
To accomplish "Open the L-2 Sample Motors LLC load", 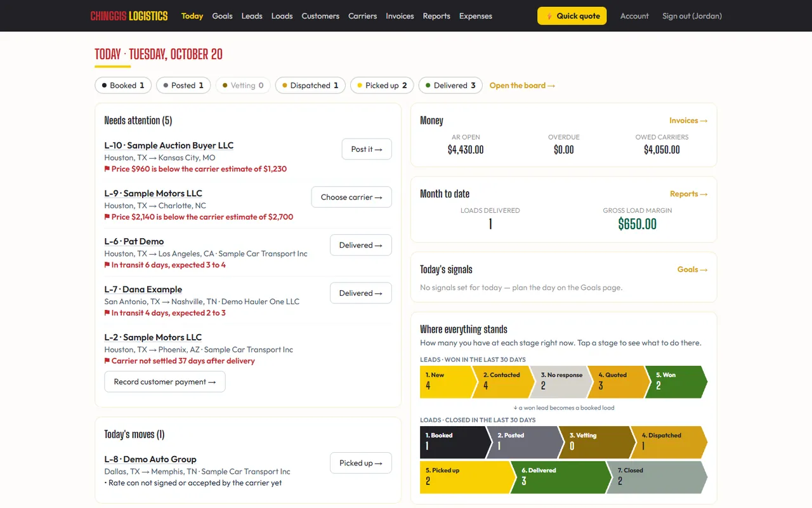I will (x=153, y=337).
